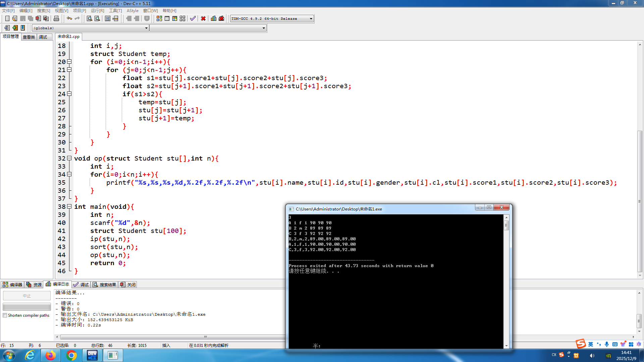Image resolution: width=644 pixels, height=362 pixels.
Task: Toggle Shorten compiler paths checkbox
Action: tap(5, 315)
